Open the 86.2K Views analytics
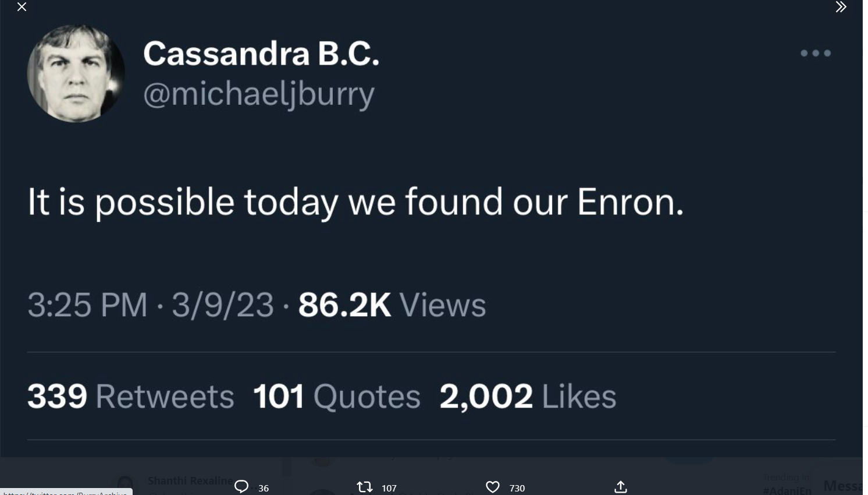 pos(392,305)
